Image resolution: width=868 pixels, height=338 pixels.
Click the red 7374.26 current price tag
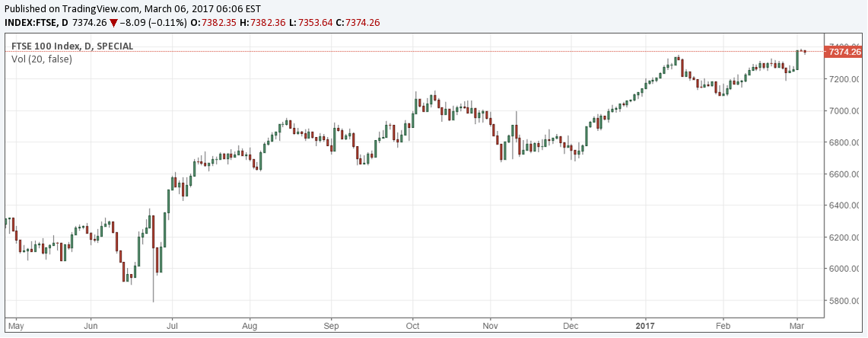(x=844, y=52)
